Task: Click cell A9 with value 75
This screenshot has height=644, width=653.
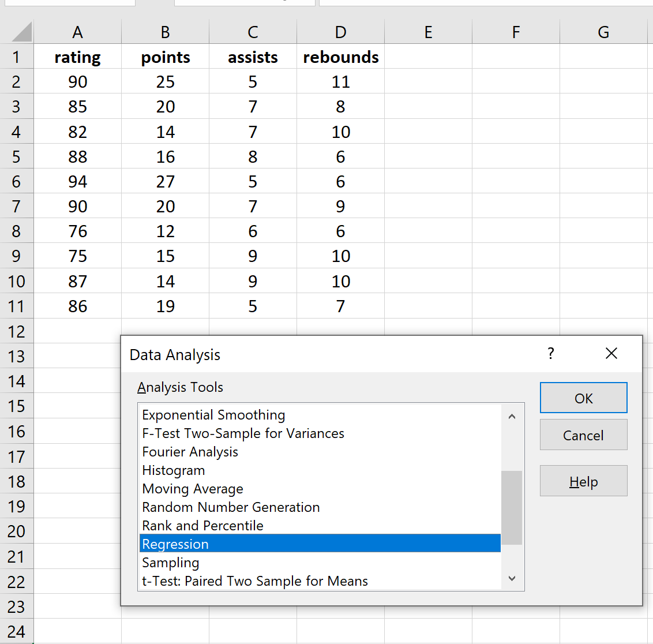Action: [77, 256]
